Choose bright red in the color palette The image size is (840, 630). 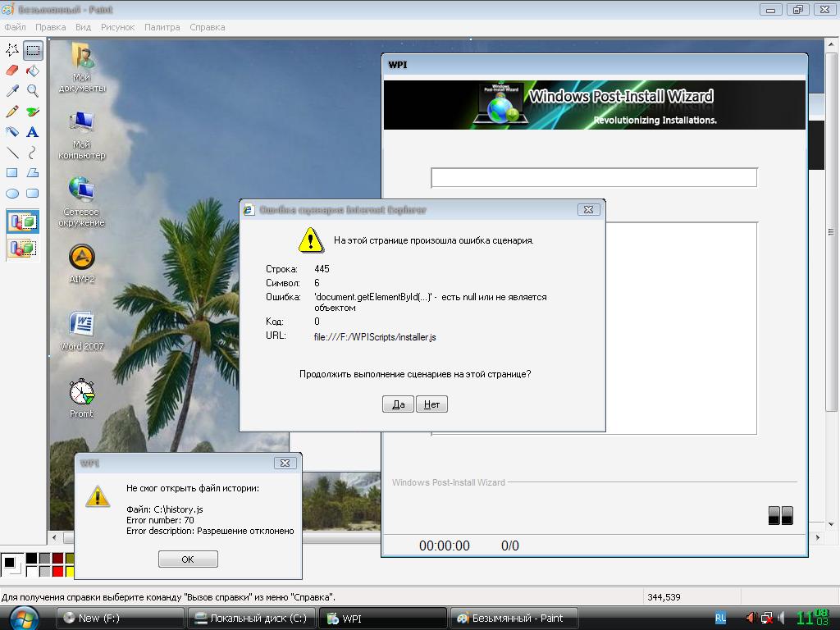(57, 571)
